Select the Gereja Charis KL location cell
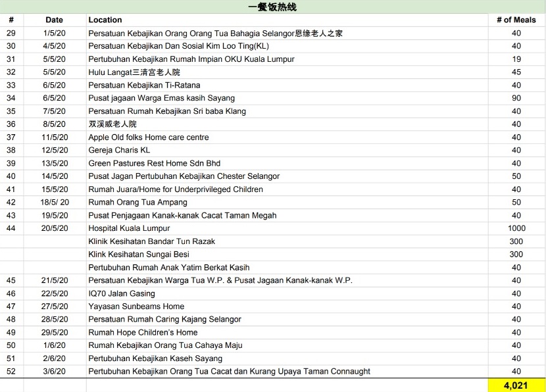The height and width of the screenshot is (392, 546). [119, 150]
